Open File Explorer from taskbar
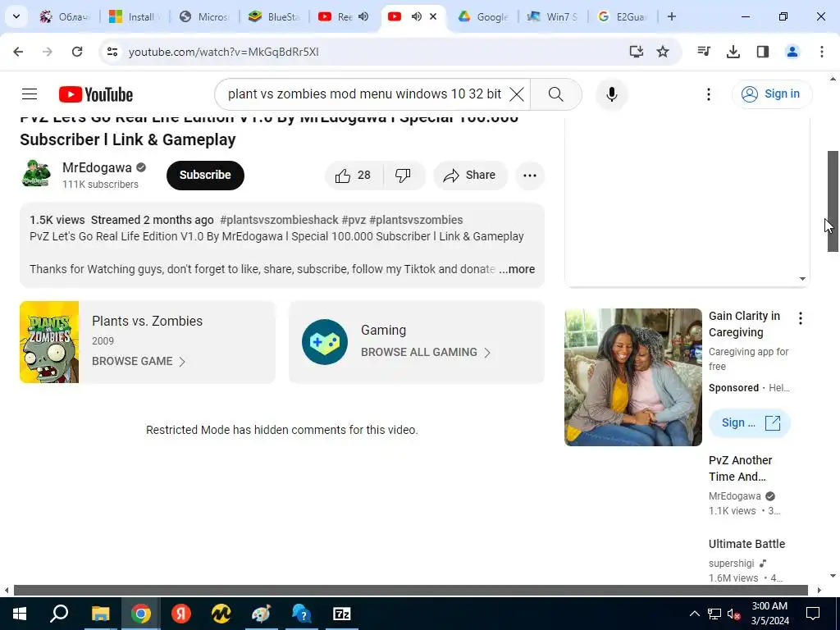Image resolution: width=840 pixels, height=630 pixels. tap(100, 614)
